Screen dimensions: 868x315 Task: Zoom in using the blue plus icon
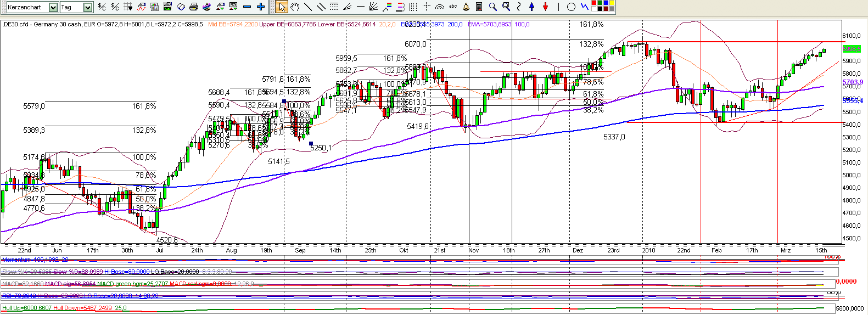click(x=261, y=7)
